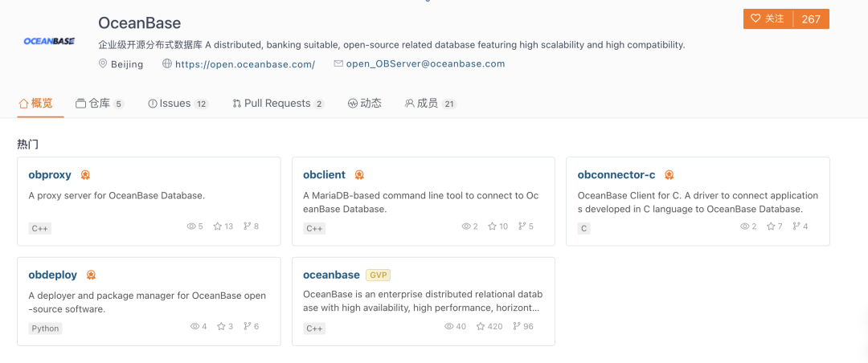Select the 动态 activity tab
The height and width of the screenshot is (363, 868).
(364, 104)
